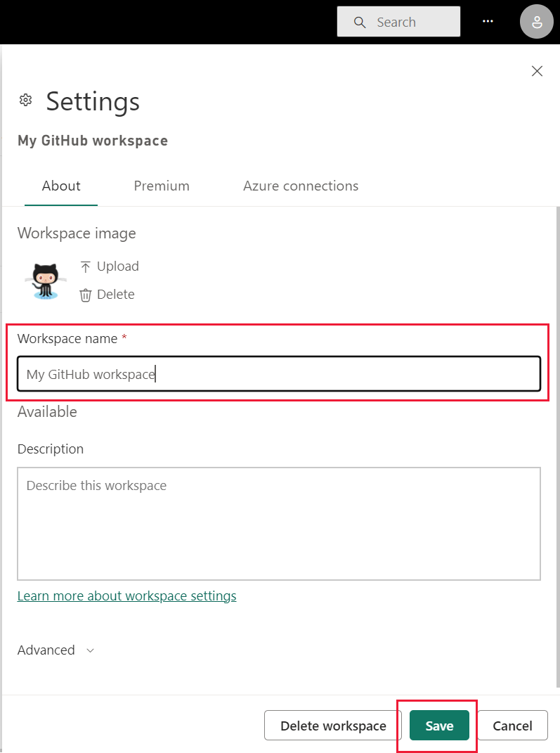This screenshot has height=753, width=560.
Task: Click the required field asterisk indicator
Action: (124, 337)
